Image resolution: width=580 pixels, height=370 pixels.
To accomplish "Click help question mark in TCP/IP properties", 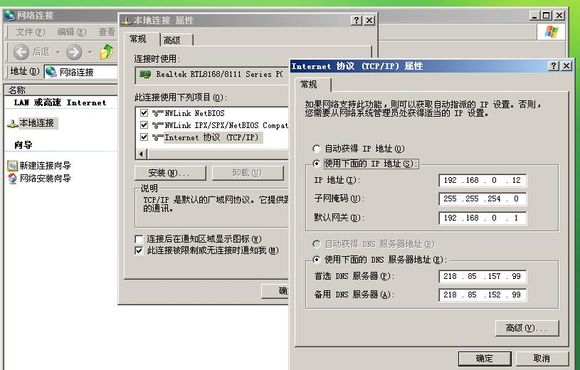I will click(x=553, y=66).
